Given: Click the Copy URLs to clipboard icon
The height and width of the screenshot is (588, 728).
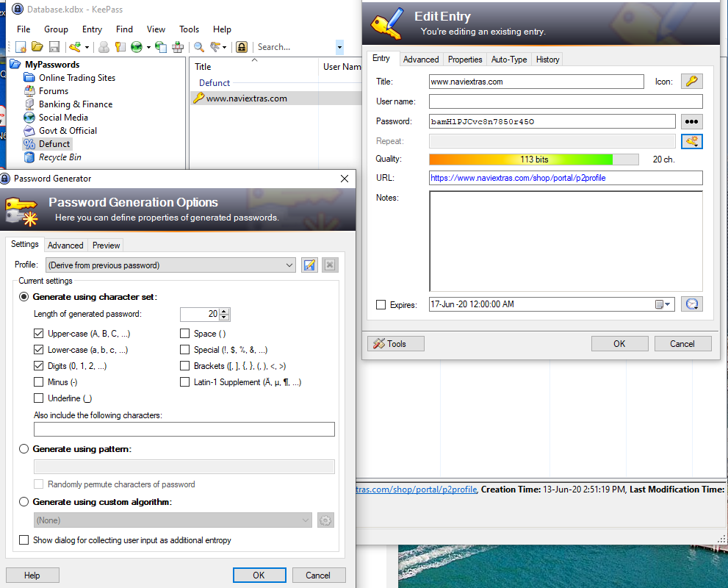Looking at the screenshot, I should 161,47.
